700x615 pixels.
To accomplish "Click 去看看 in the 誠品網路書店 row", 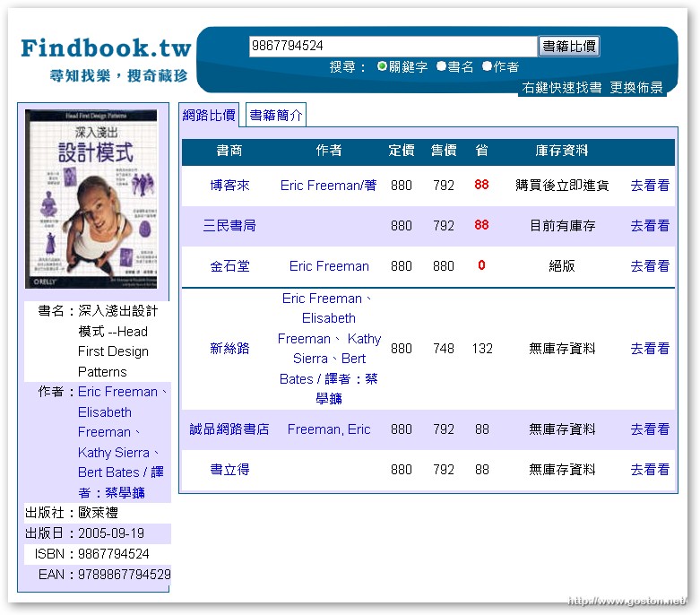I will click(x=650, y=429).
